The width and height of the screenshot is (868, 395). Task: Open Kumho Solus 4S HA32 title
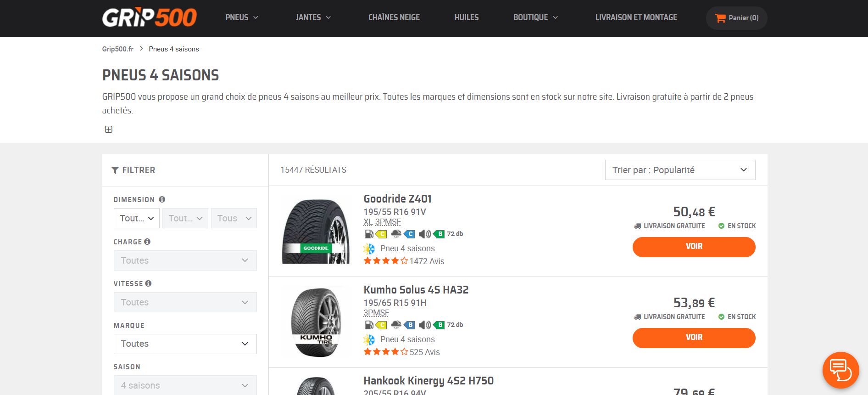pyautogui.click(x=416, y=290)
